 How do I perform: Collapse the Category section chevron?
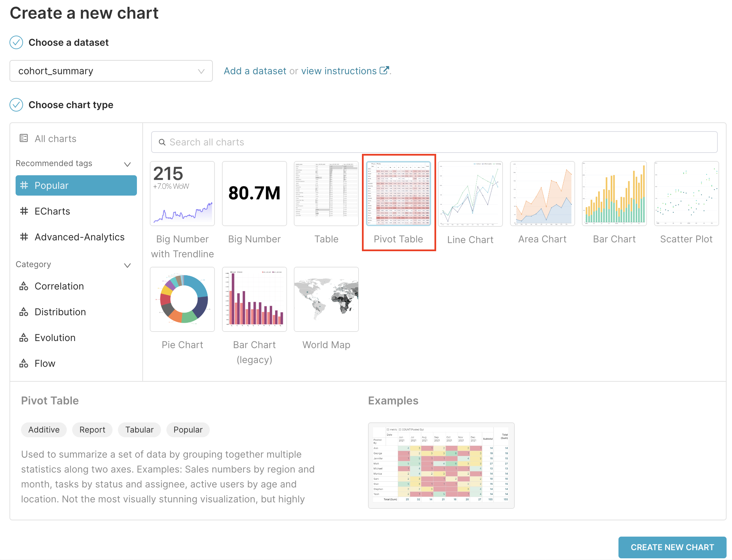(127, 265)
